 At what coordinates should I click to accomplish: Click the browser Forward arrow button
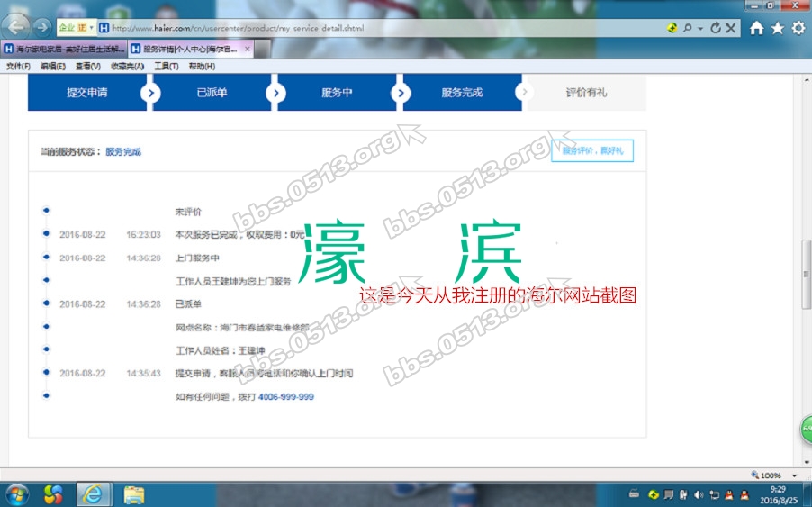42,27
